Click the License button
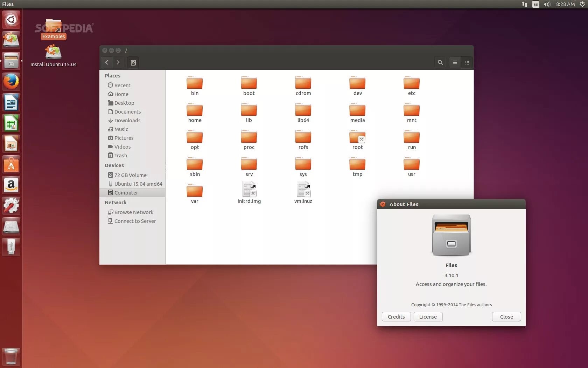 [x=428, y=316]
